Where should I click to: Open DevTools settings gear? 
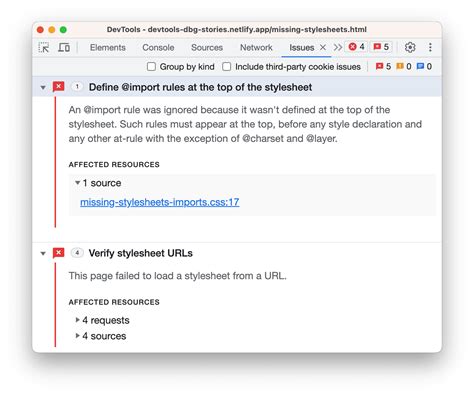point(410,47)
